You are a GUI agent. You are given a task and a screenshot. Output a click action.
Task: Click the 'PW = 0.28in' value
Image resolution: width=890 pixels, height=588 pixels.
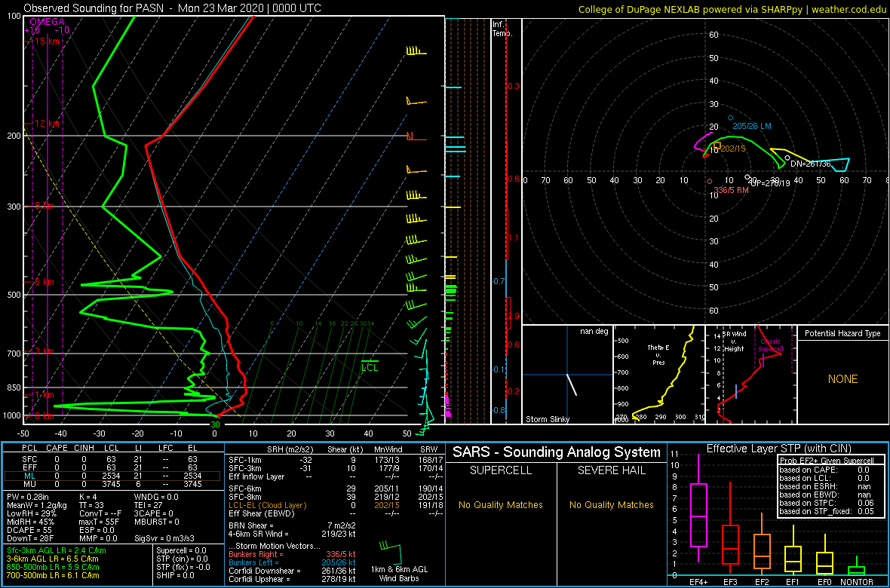pyautogui.click(x=28, y=496)
